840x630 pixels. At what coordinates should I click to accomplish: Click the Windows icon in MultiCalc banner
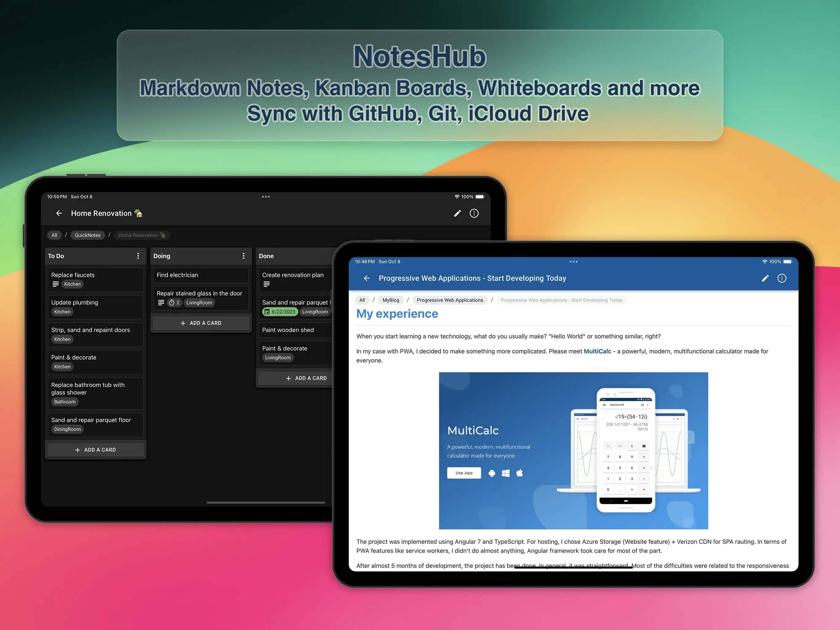click(505, 473)
